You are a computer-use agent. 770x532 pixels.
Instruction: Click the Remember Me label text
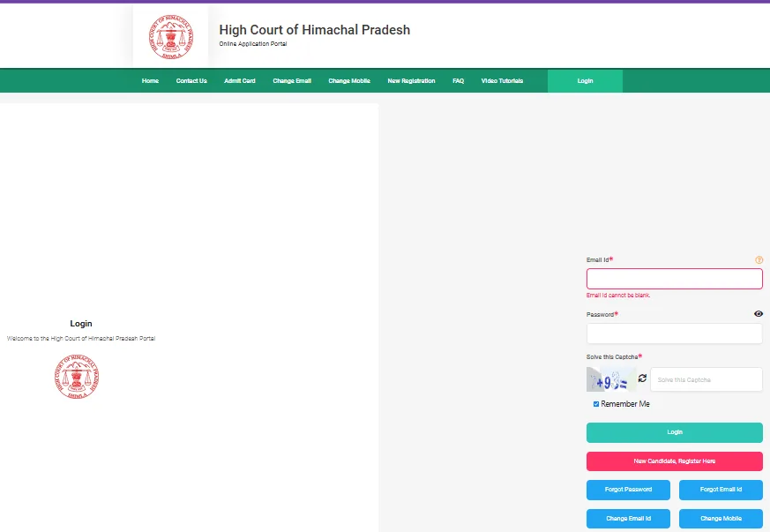pyautogui.click(x=625, y=404)
